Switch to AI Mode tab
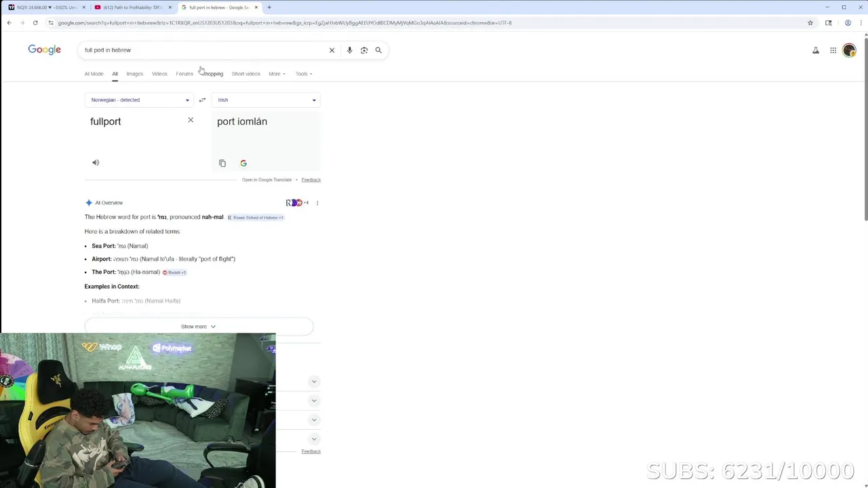 click(x=94, y=74)
